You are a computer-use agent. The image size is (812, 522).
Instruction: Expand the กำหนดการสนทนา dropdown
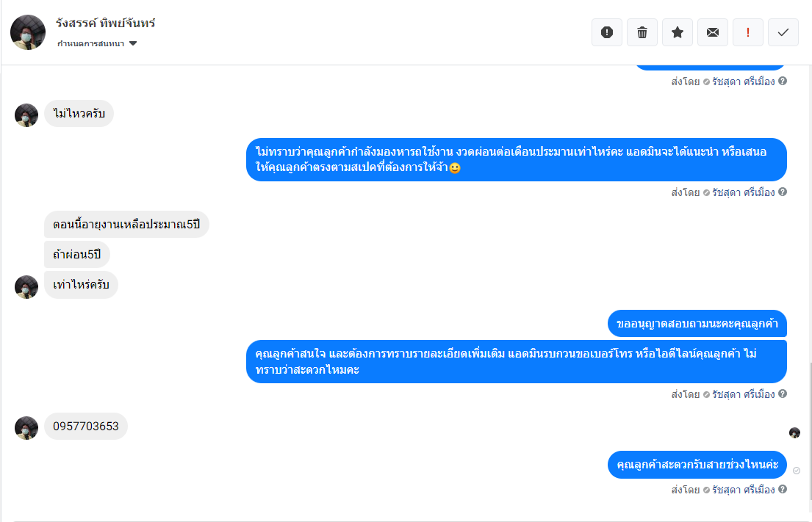click(x=133, y=44)
